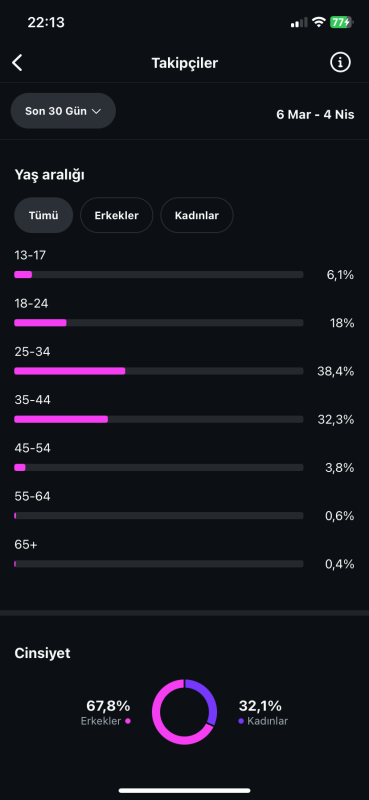Tap the purple dot beside Kadınlar

(x=241, y=721)
